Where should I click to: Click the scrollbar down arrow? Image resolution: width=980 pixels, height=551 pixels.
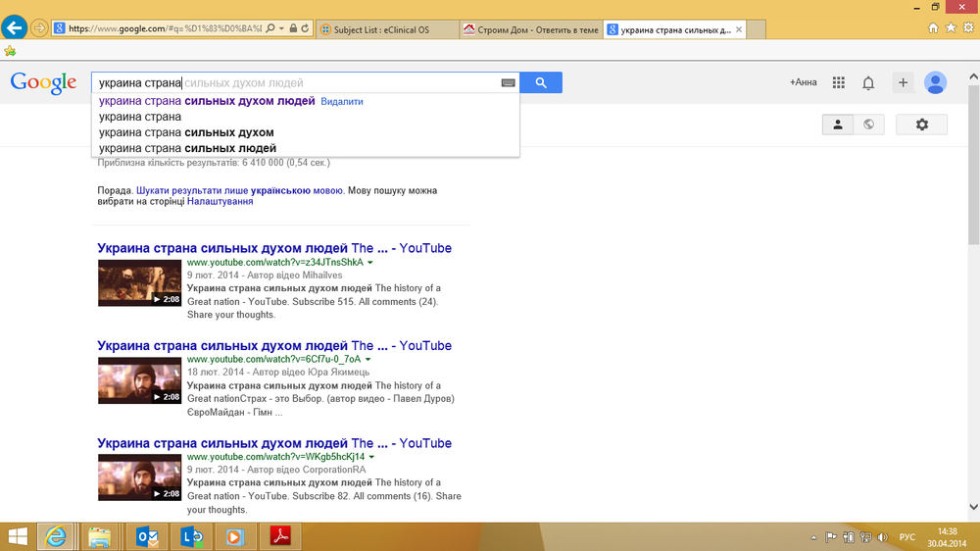pos(974,507)
